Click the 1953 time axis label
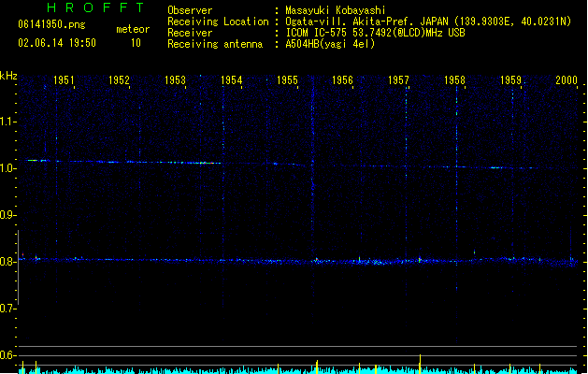This screenshot has height=374, width=588. click(175, 80)
